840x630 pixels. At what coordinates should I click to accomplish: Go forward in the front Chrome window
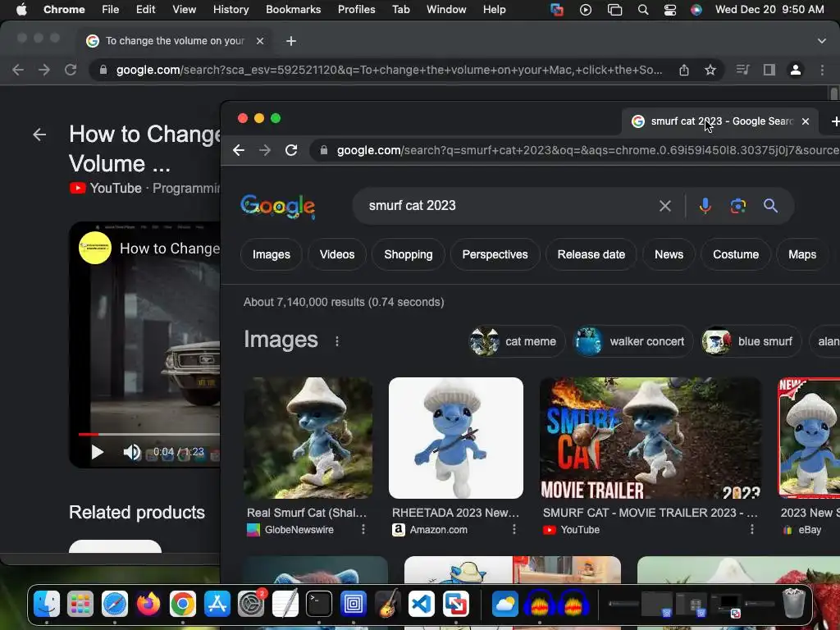click(x=265, y=150)
